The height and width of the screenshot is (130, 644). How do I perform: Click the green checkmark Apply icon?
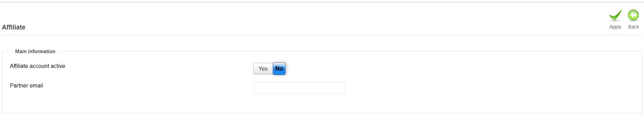[615, 15]
